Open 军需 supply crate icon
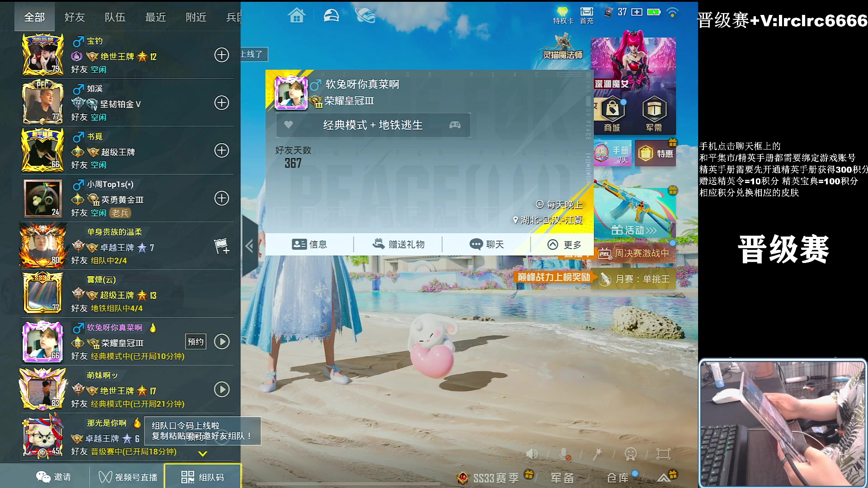The width and height of the screenshot is (868, 488). point(654,114)
